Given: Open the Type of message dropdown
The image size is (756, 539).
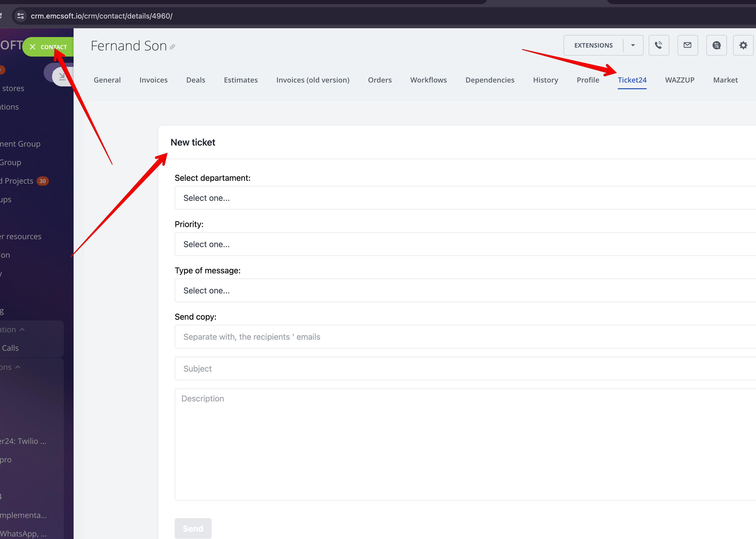Looking at the screenshot, I should [x=465, y=290].
